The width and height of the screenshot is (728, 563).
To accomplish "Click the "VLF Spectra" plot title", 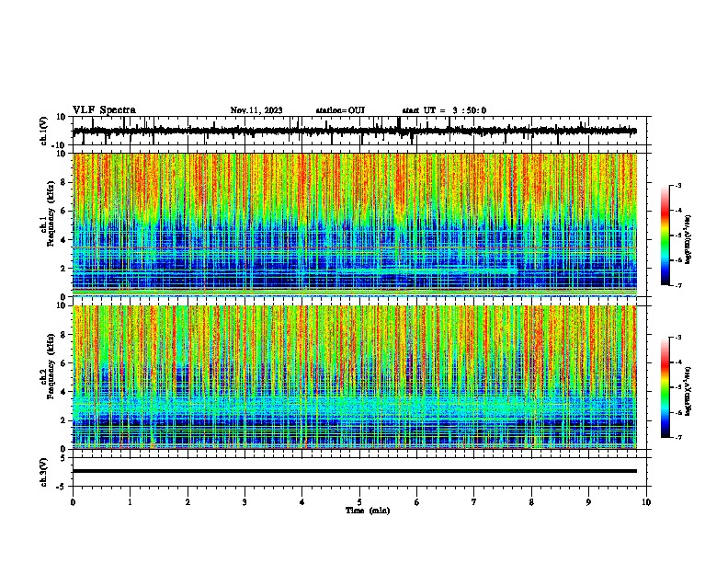I will pyautogui.click(x=104, y=110).
